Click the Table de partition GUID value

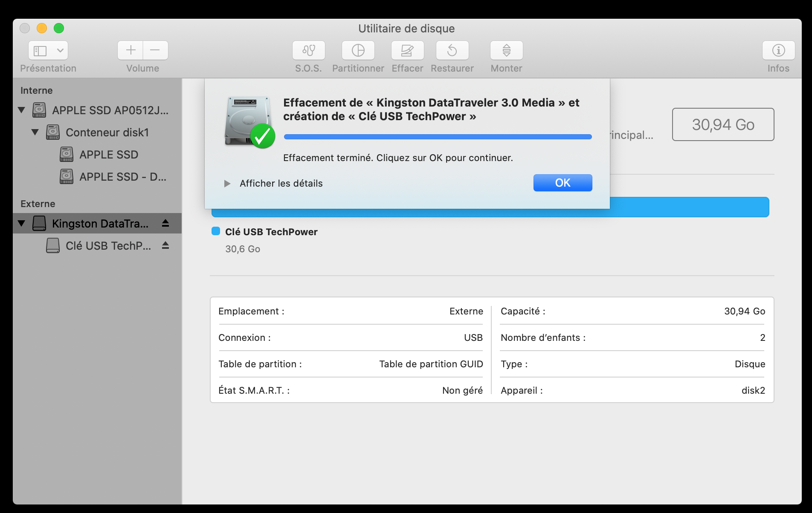[x=431, y=364]
